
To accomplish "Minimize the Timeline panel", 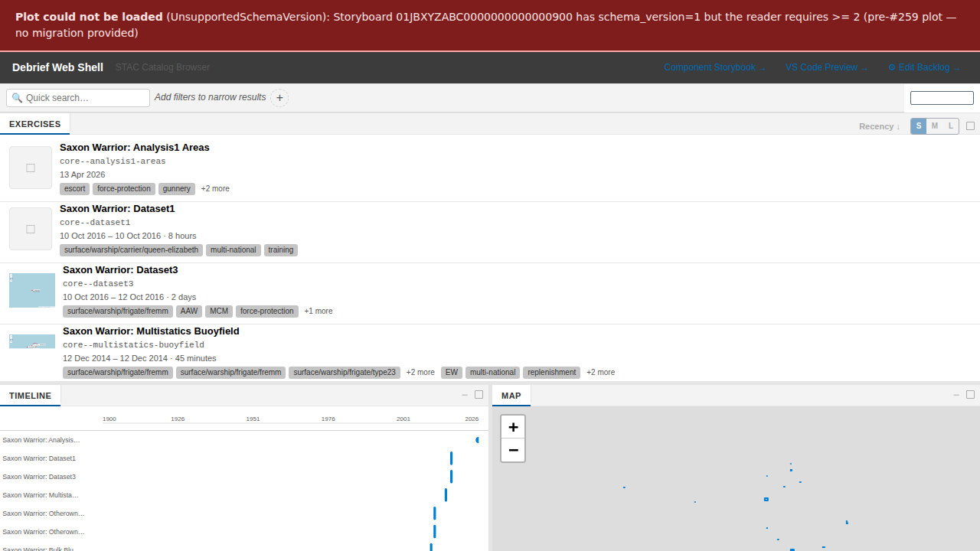I will 465,396.
